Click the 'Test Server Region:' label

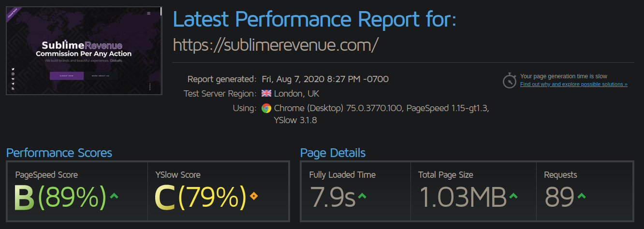pos(220,94)
